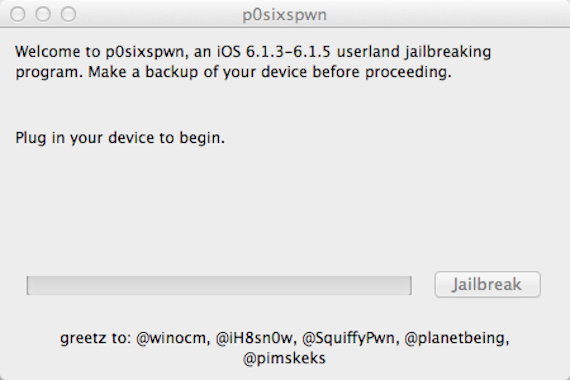
Task: Select the @planetbeing credit handle
Action: tap(457, 338)
